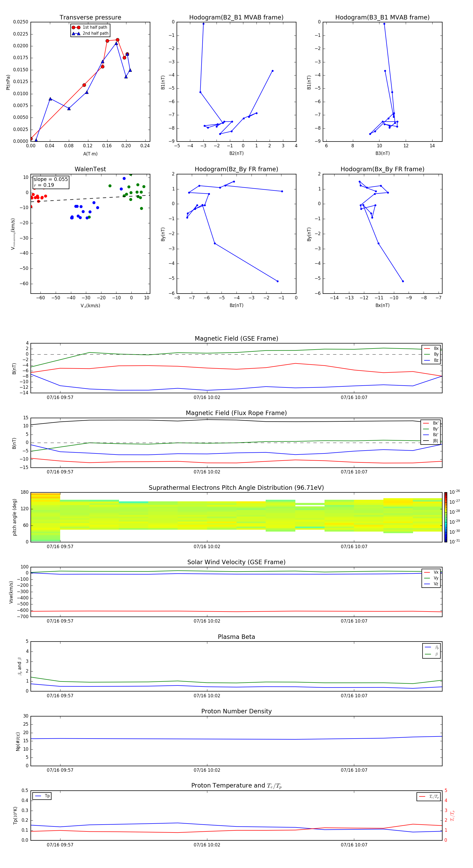Click the "V_A(km/s)" x-axis label in WalenTest
Screen dimensions: 473x868
[90, 306]
